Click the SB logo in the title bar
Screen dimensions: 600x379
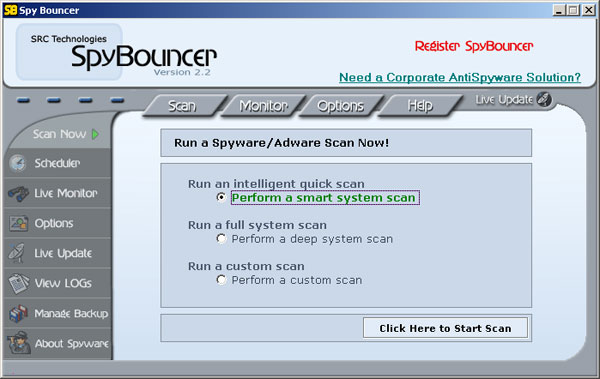[x=10, y=10]
